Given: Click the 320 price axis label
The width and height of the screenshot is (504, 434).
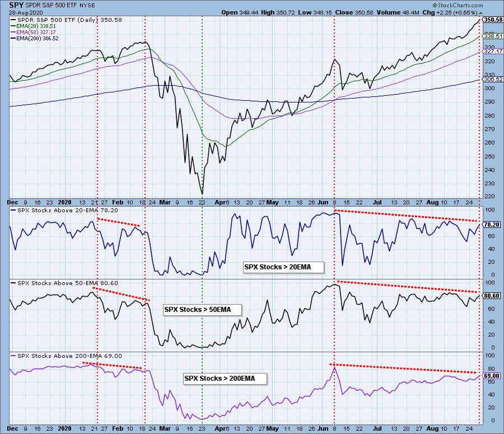Looking at the screenshot, I should pos(490,61).
